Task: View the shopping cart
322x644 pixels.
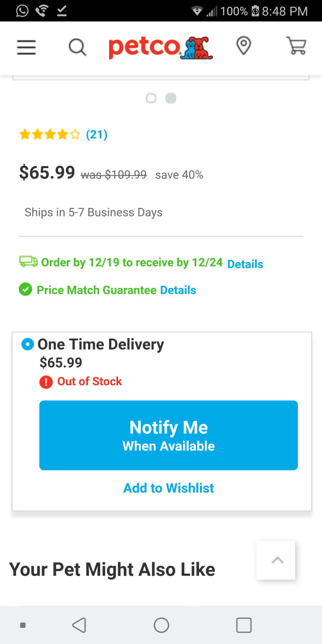Action: 296,46
